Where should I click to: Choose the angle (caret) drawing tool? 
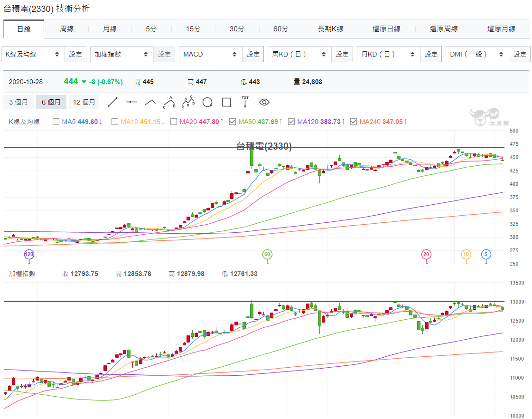[150, 102]
